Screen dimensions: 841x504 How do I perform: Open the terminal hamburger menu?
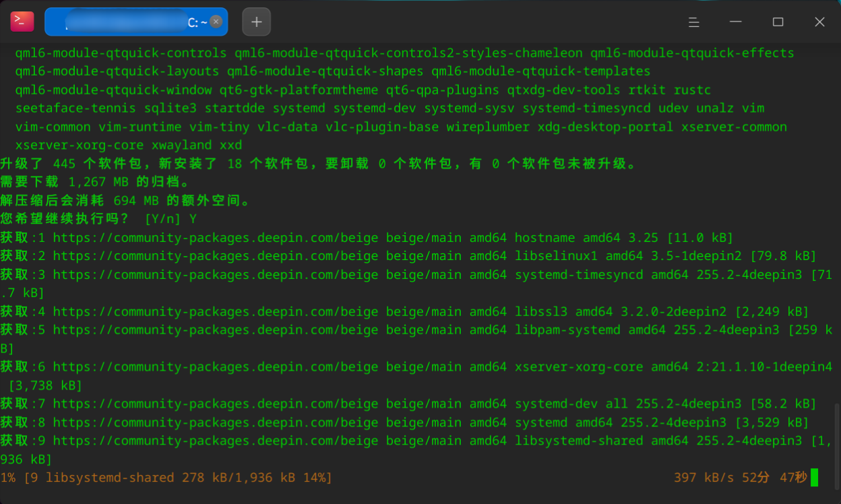click(x=694, y=22)
